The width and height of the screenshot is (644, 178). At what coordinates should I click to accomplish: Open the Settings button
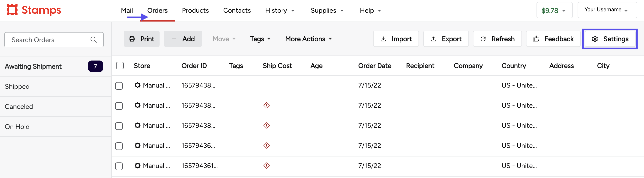[610, 39]
